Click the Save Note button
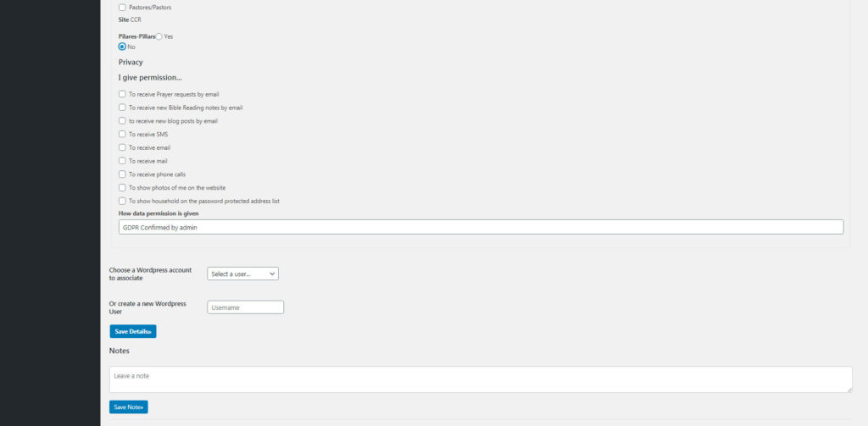The image size is (868, 426). click(128, 407)
